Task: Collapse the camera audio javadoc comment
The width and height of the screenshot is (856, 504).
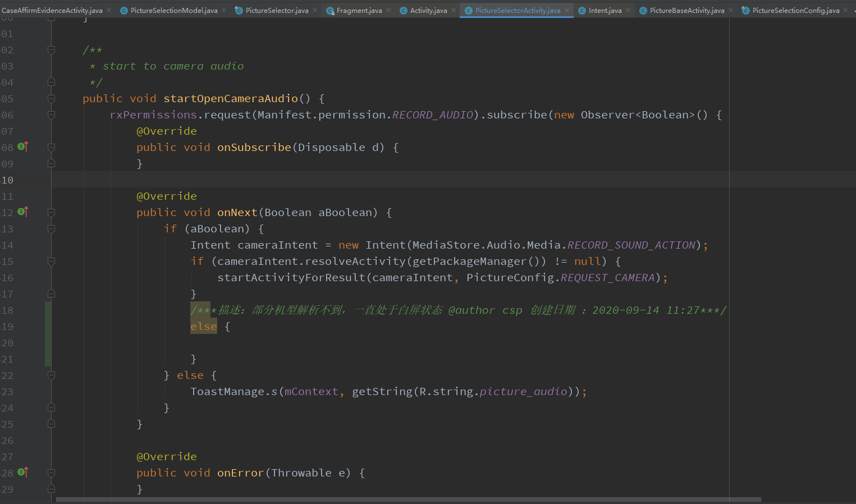Action: (51, 49)
